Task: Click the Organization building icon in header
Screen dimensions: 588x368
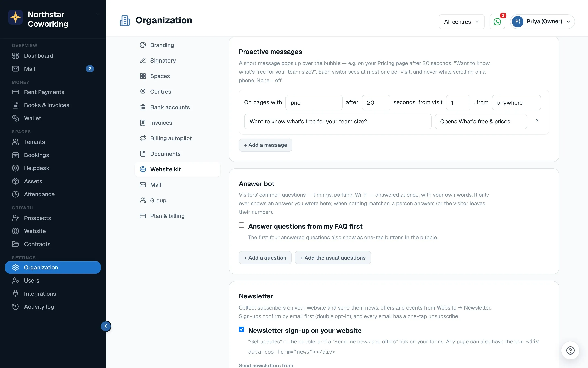Action: pyautogui.click(x=125, y=20)
